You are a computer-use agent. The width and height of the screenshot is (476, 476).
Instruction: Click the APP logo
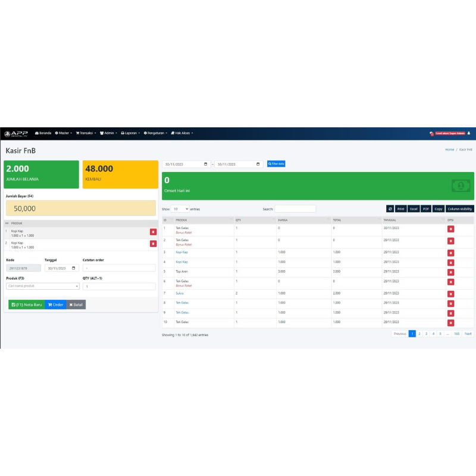tap(16, 133)
